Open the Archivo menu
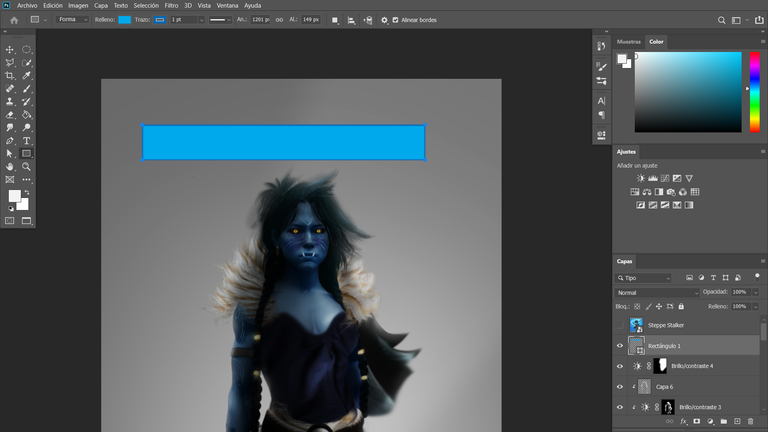This screenshot has height=432, width=768. tap(27, 5)
